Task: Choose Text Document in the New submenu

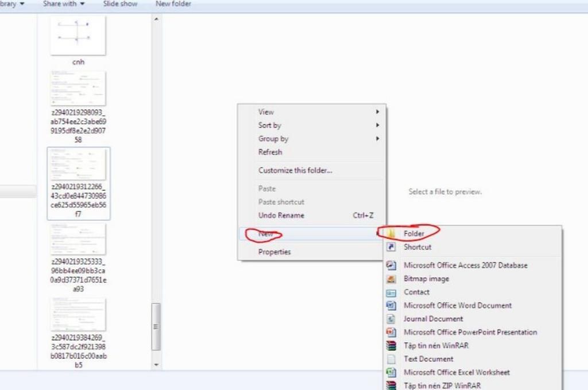Action: point(473,359)
